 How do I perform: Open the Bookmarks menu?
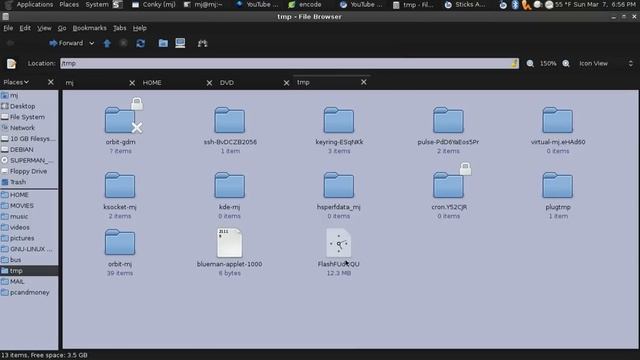89,28
